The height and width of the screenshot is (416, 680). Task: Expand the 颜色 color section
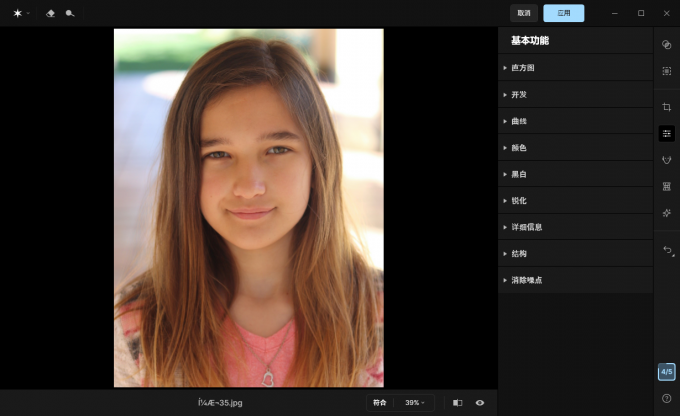[575, 147]
